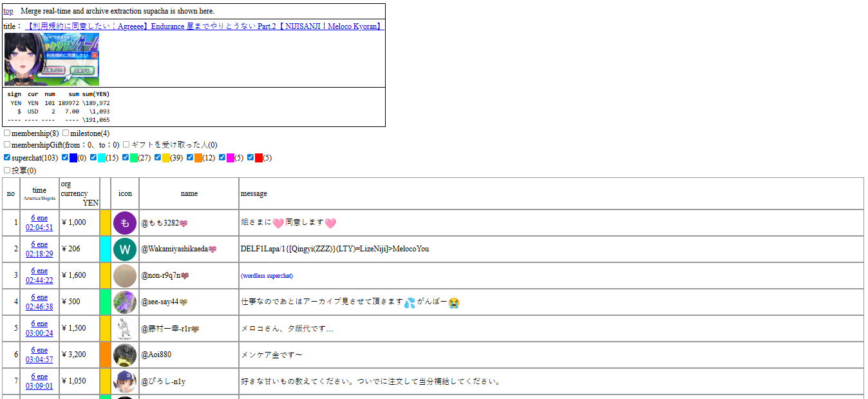Click the ¥ 500 amount cell
The image size is (868, 399).
click(x=80, y=302)
